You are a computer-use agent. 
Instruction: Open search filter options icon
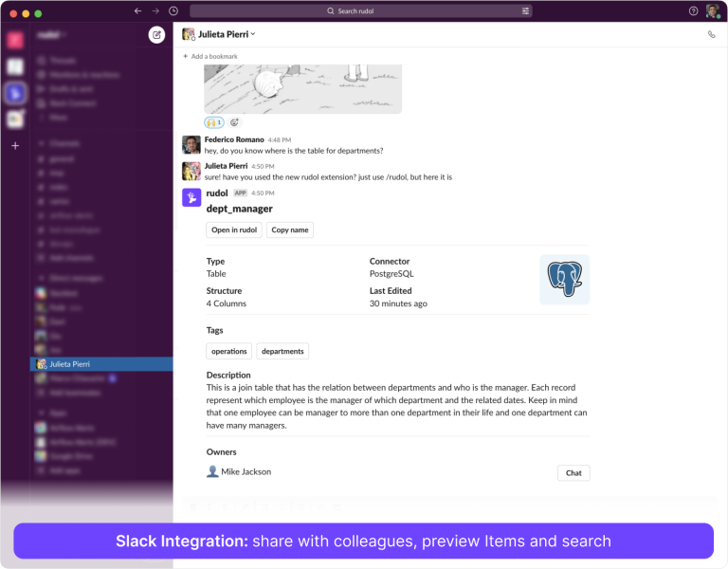525,11
